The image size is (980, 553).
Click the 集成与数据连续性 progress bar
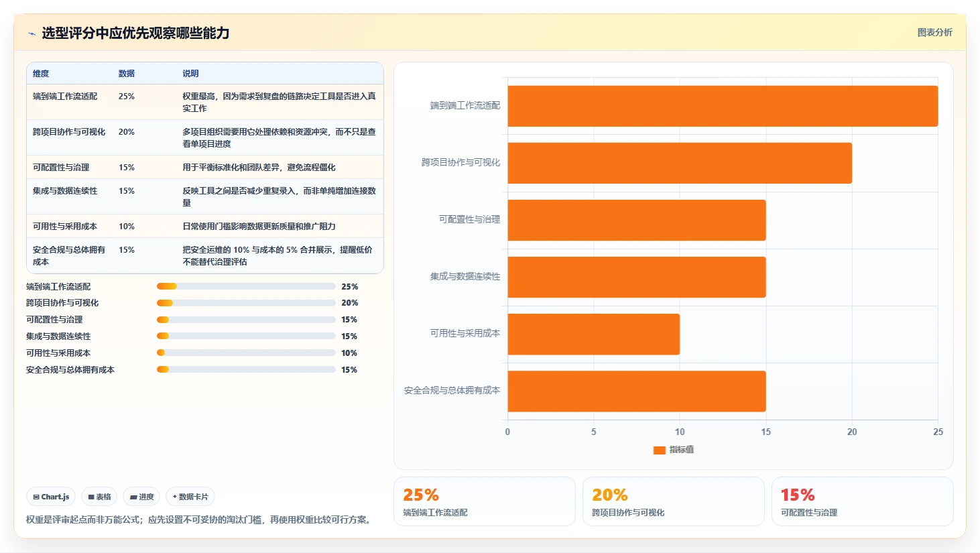(246, 336)
